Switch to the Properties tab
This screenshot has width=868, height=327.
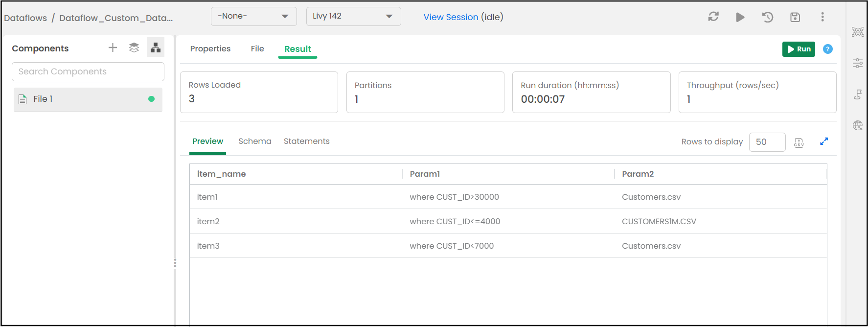coord(210,49)
